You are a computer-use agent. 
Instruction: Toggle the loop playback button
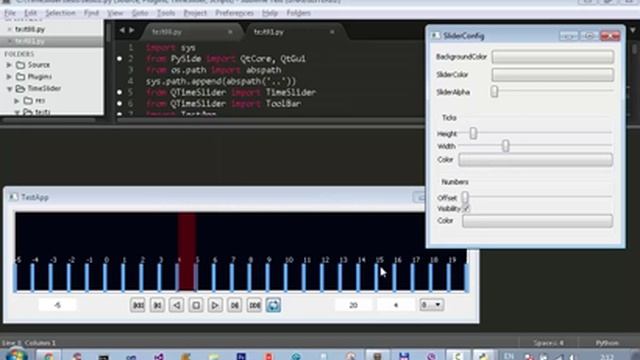tap(273, 305)
